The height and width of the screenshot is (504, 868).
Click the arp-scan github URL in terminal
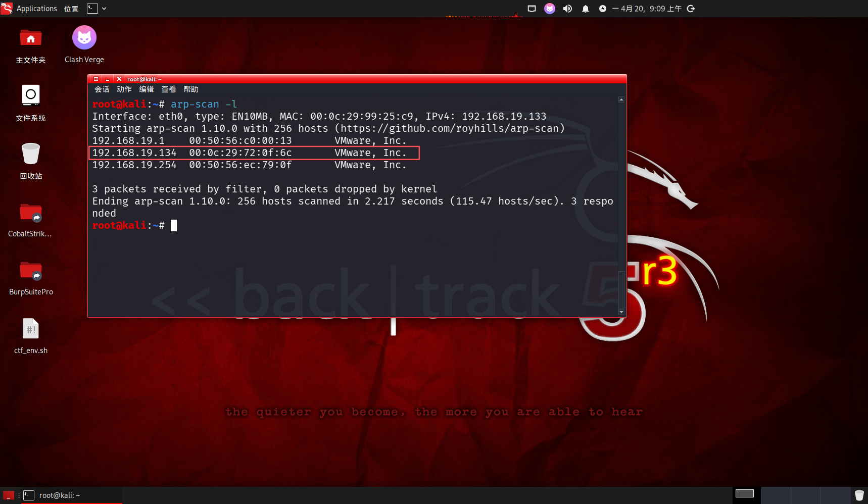pyautogui.click(x=450, y=128)
